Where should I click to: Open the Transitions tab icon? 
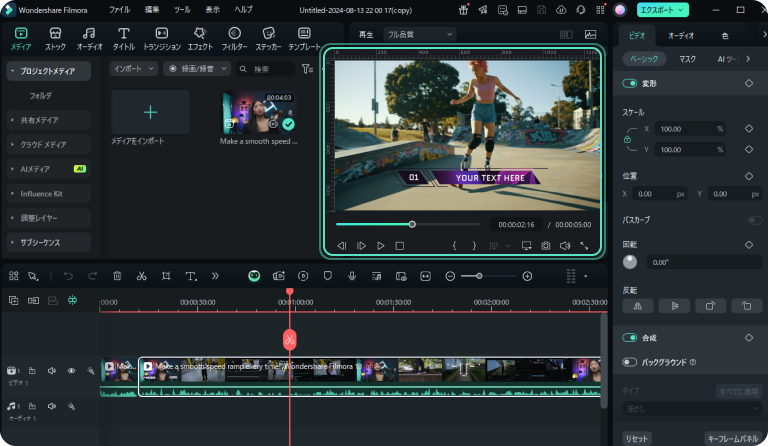162,33
